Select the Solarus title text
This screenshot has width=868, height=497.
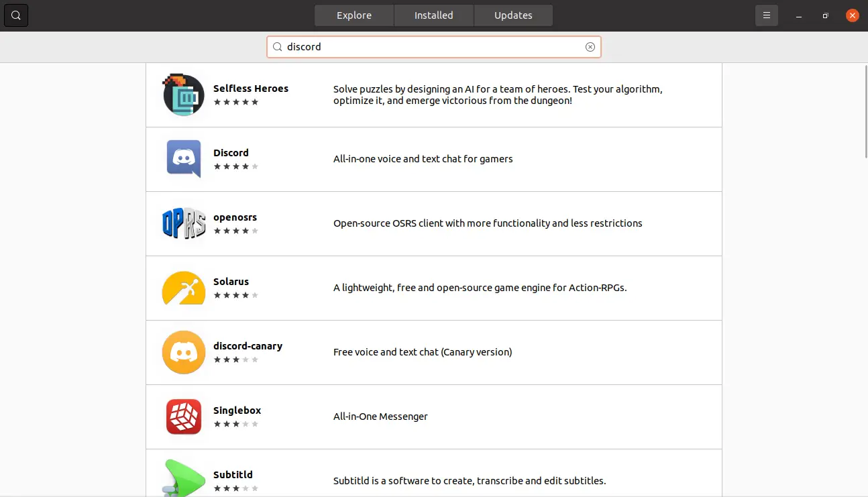[231, 282]
